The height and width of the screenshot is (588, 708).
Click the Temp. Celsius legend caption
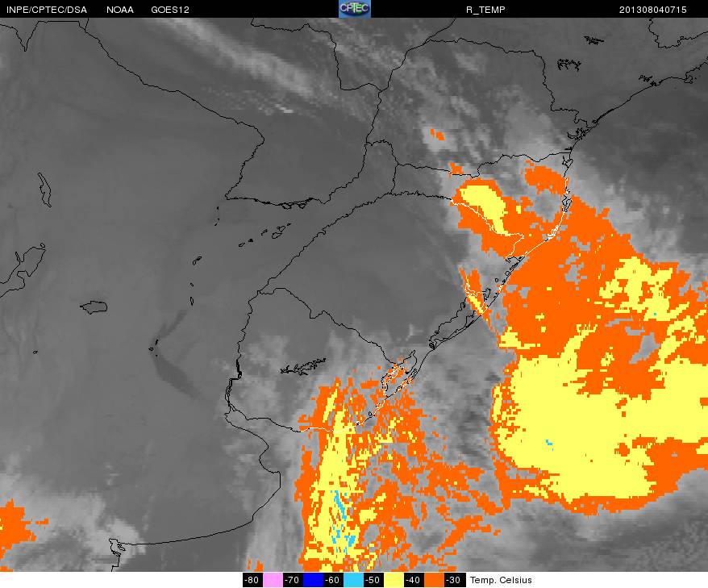[x=501, y=580]
